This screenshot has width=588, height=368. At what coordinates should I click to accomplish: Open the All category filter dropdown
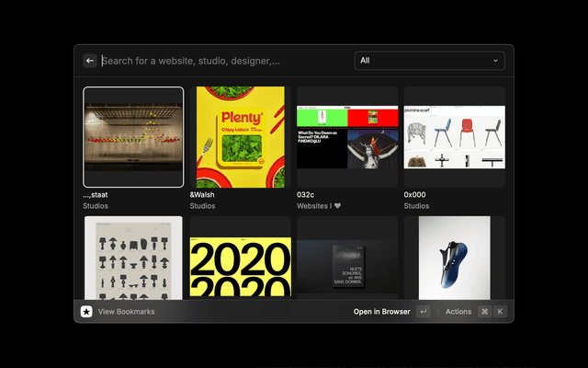429,61
